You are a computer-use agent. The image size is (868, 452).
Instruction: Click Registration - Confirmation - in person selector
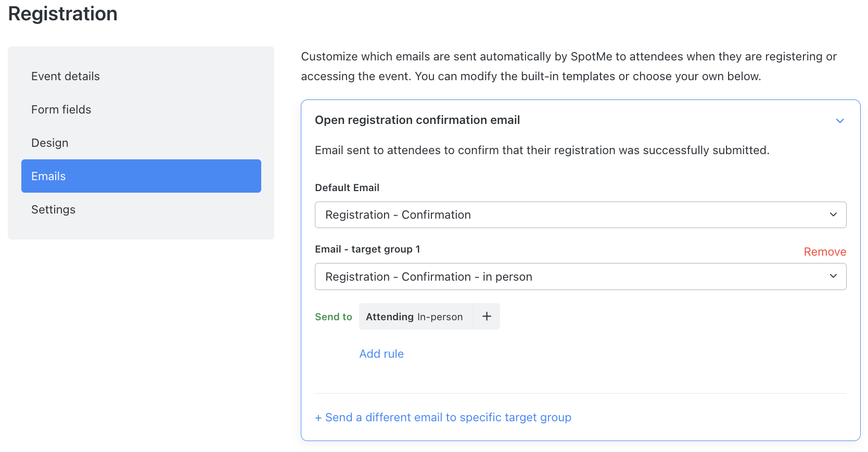tap(429, 277)
